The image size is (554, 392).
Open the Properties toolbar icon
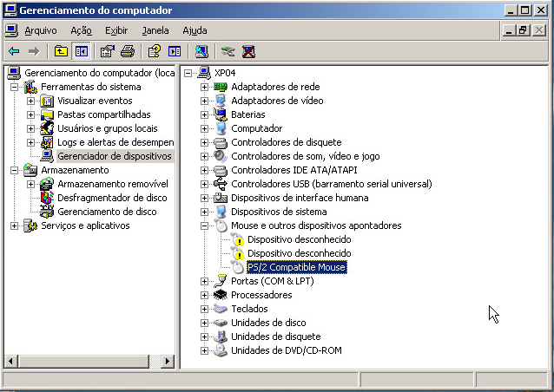(x=108, y=51)
